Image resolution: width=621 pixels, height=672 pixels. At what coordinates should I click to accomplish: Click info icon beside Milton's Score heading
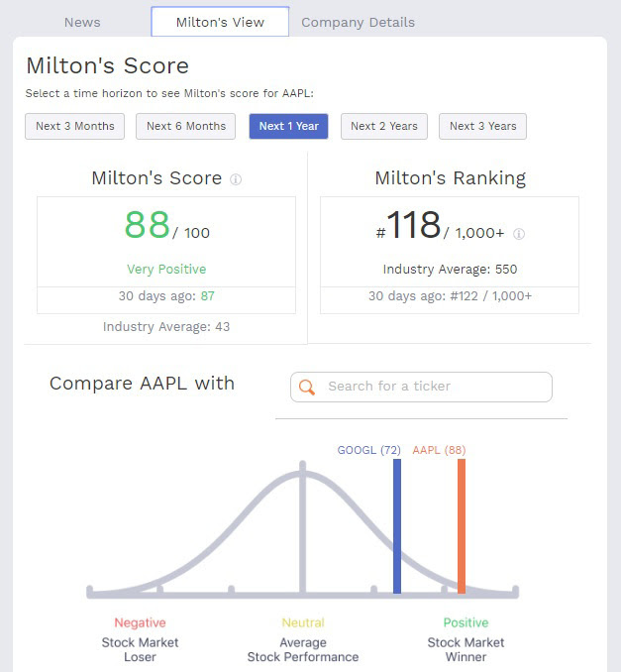click(236, 180)
